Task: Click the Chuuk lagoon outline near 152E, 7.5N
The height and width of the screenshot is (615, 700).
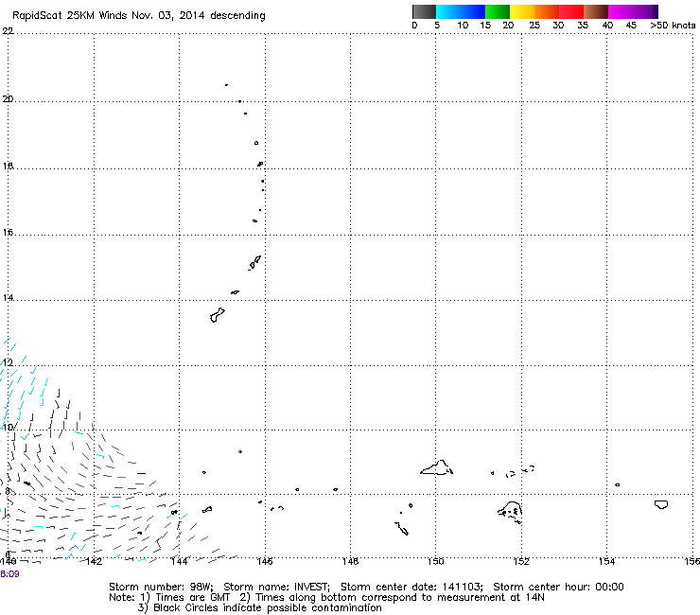Action: [510, 512]
